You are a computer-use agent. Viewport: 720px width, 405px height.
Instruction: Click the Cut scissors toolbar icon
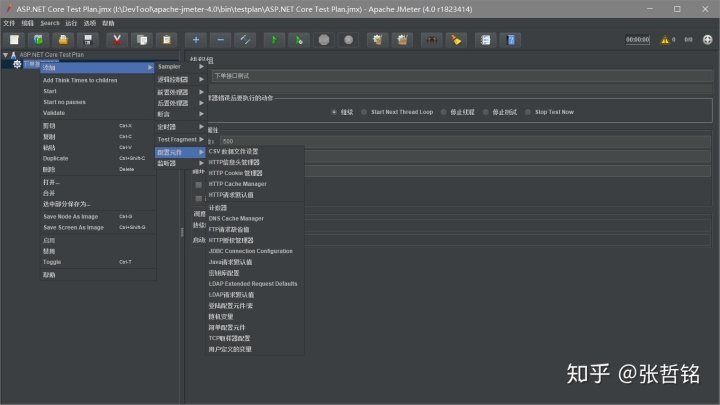pos(117,40)
